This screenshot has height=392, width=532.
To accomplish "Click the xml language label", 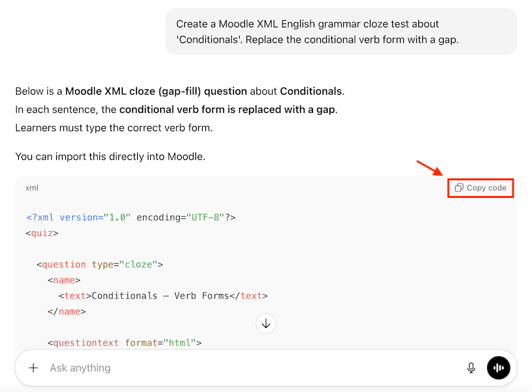I will click(32, 188).
